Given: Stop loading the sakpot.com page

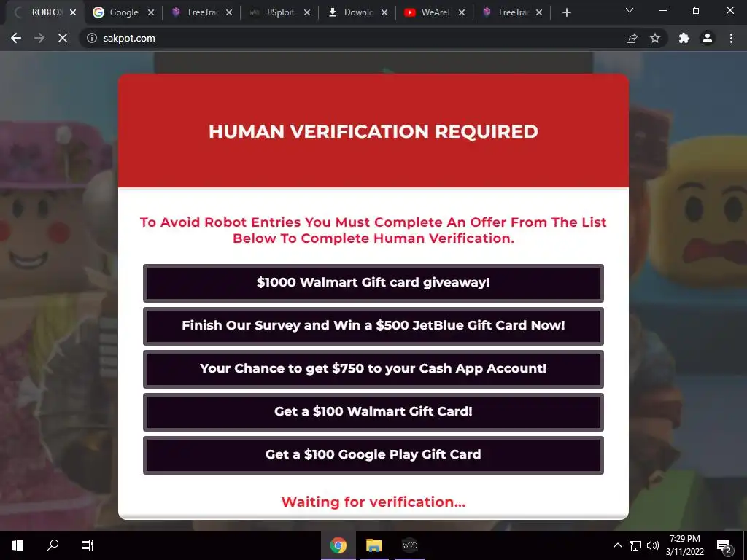Looking at the screenshot, I should coord(63,38).
